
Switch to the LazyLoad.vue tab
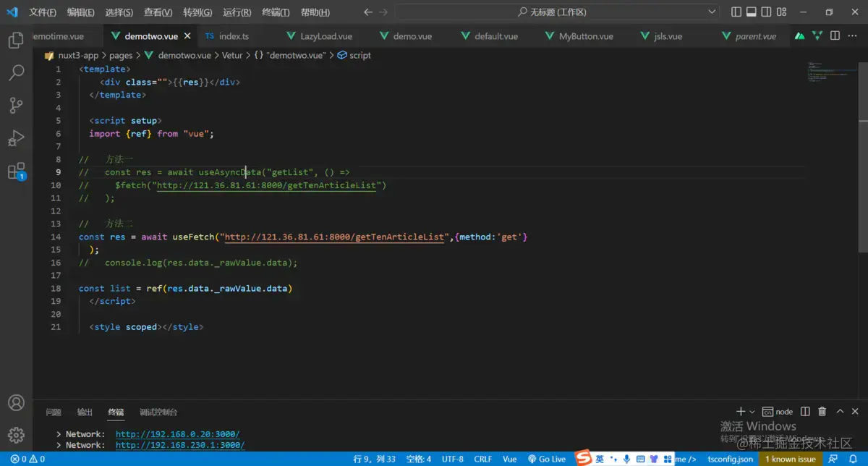coord(326,36)
